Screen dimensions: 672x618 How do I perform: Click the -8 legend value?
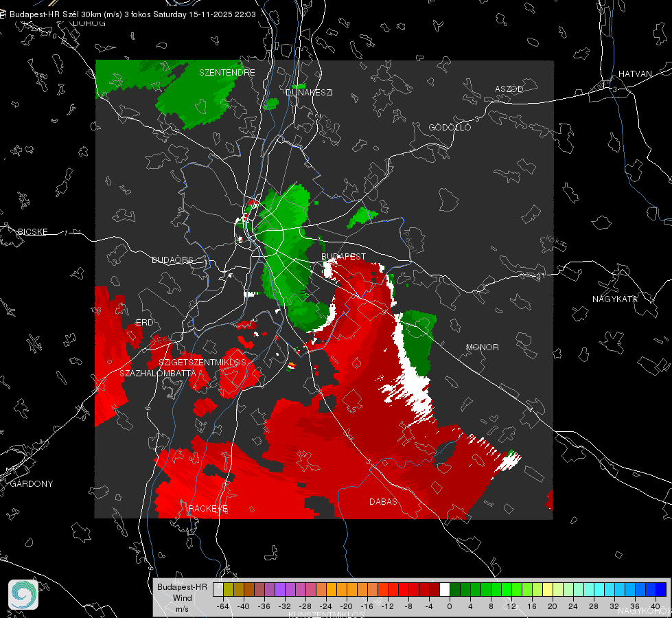pyautogui.click(x=408, y=606)
